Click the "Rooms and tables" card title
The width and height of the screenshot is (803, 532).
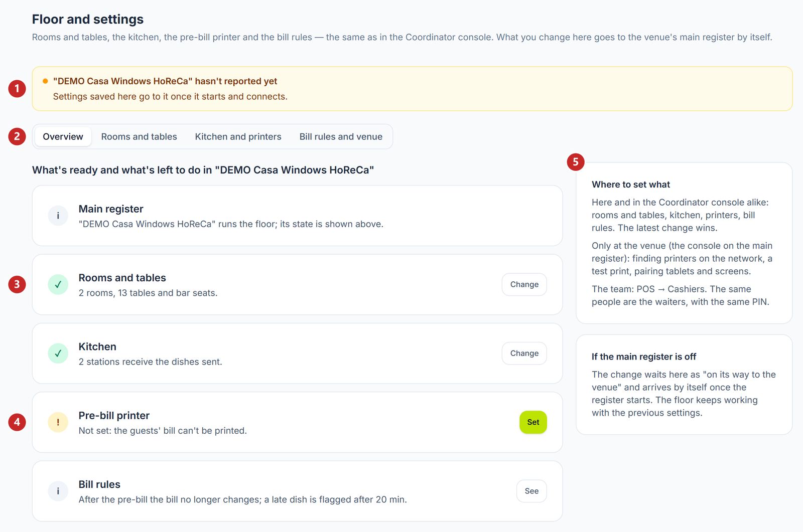click(122, 278)
